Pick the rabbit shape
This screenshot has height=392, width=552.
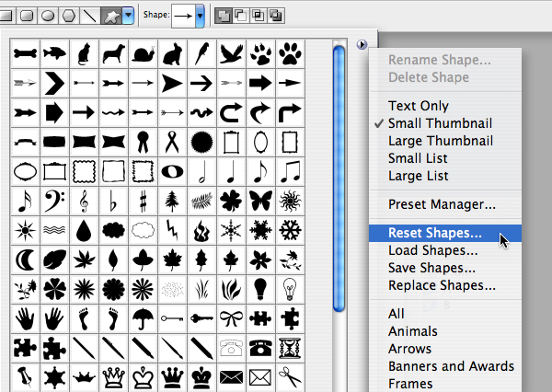[172, 53]
